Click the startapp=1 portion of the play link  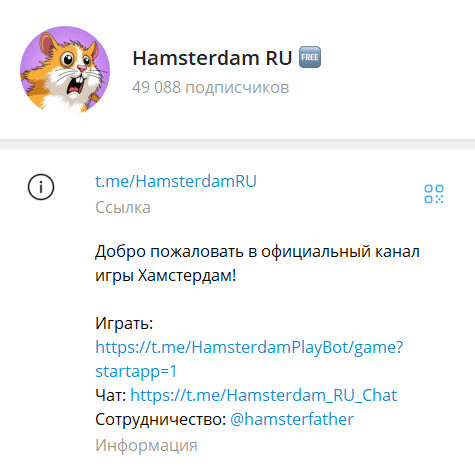pyautogui.click(x=136, y=371)
